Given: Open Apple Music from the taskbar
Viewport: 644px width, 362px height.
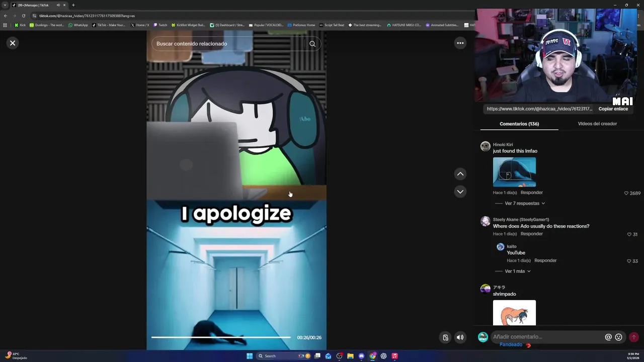Looking at the screenshot, I should coord(394,356).
